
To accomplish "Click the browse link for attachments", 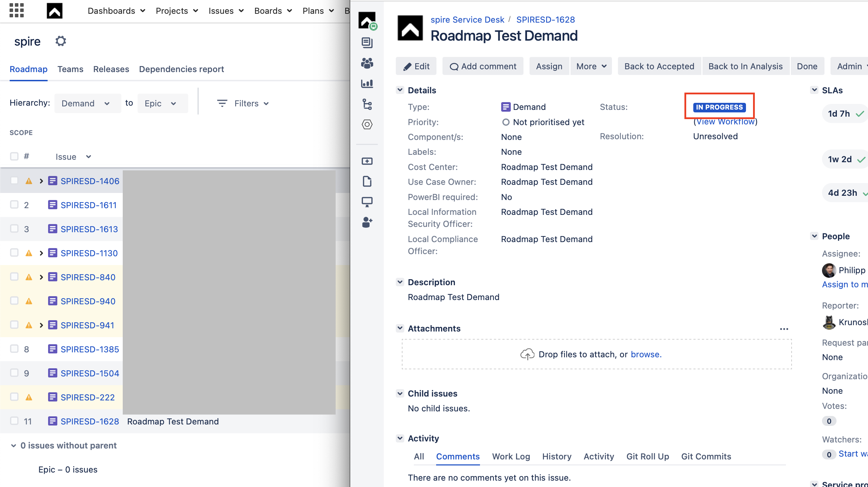I will 646,354.
